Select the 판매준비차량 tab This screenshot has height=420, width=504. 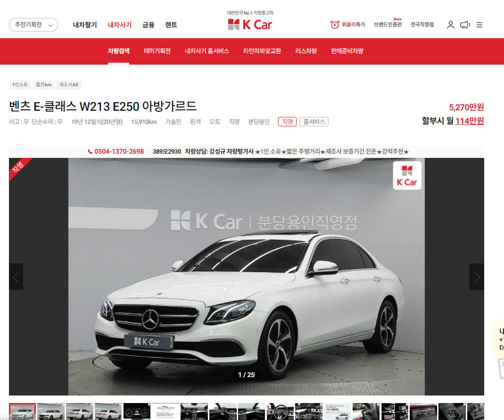347,51
